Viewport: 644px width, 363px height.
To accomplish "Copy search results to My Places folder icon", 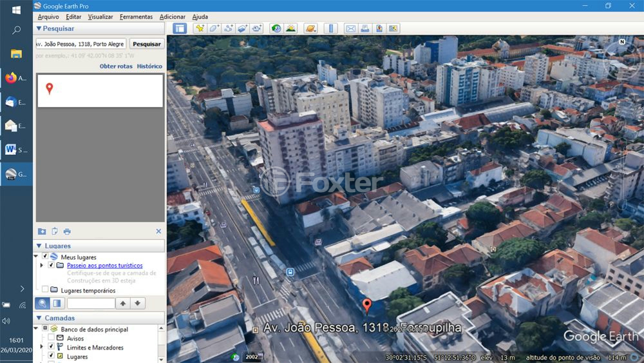I will (42, 231).
